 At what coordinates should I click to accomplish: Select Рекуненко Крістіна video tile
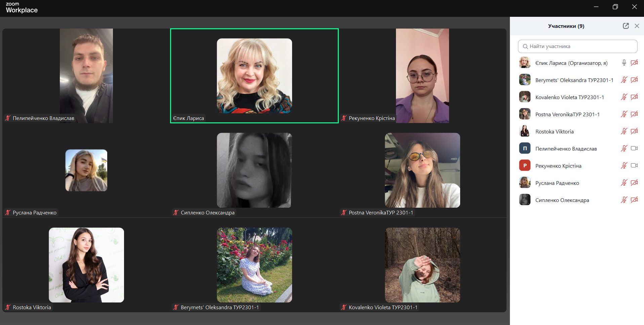pos(422,76)
